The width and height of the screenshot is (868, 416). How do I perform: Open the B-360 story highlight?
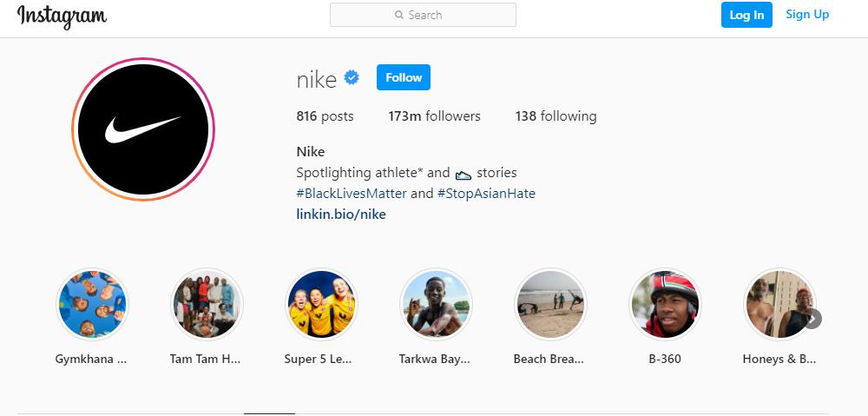tap(664, 304)
